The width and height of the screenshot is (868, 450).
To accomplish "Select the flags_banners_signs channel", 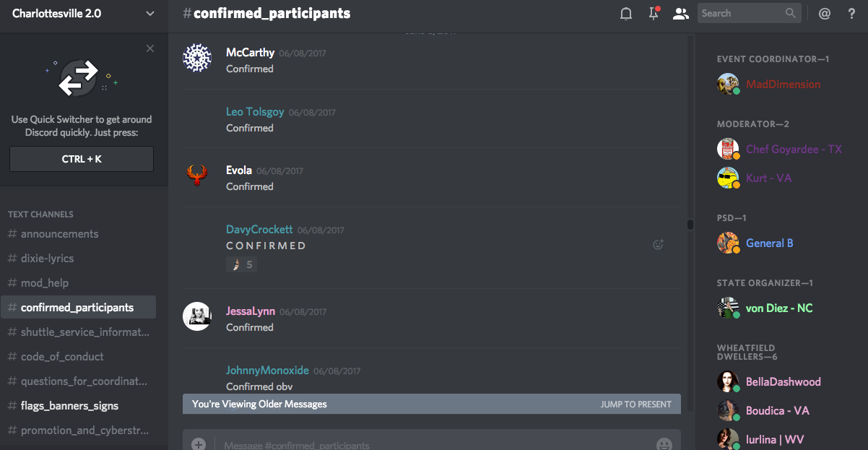I will [78, 406].
